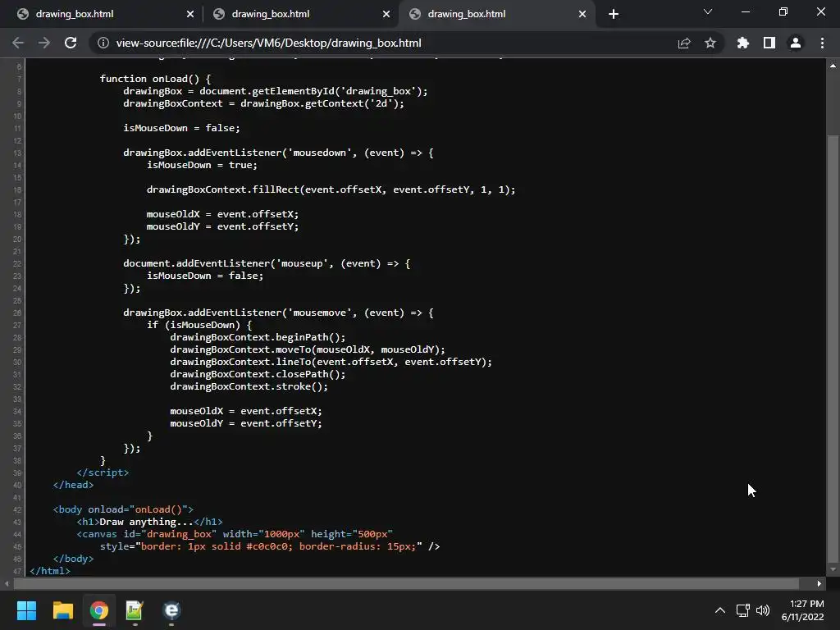840x630 pixels.
Task: Click the horizontal scrollbar left arrow
Action: (7, 583)
